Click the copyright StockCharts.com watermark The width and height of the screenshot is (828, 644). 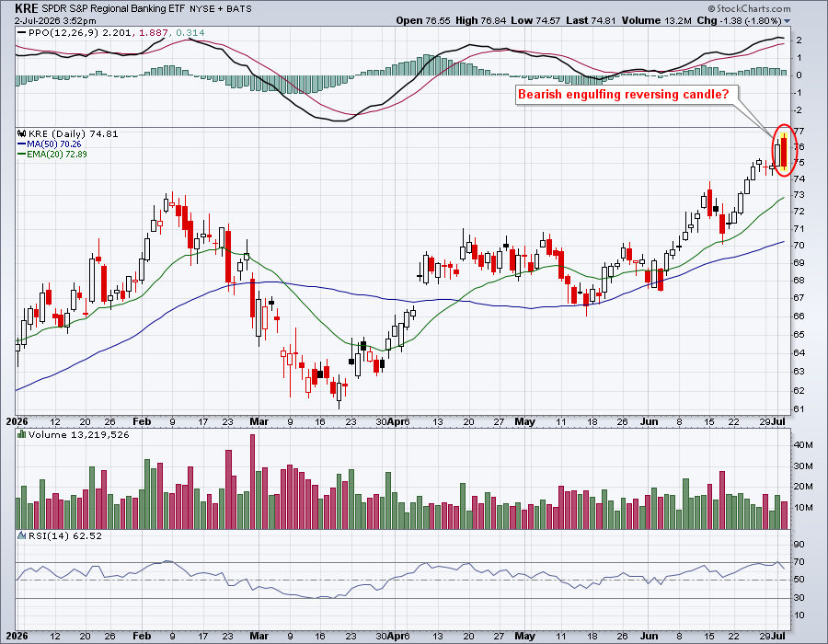749,8
